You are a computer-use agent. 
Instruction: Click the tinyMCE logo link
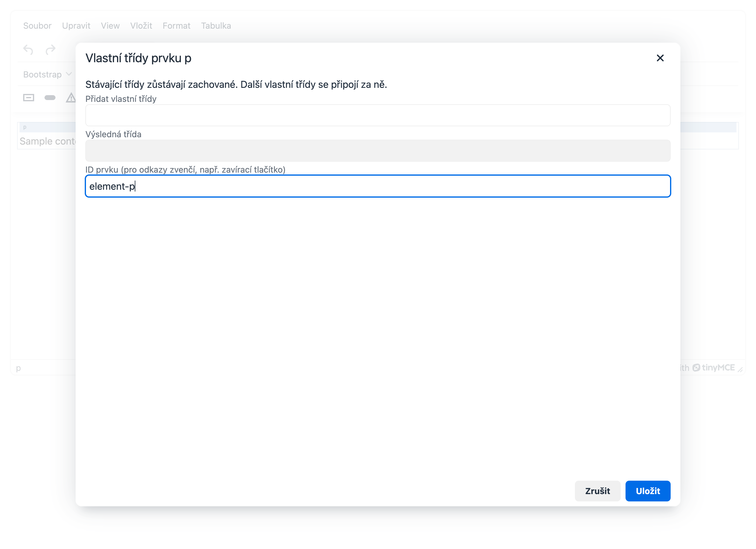[713, 368]
